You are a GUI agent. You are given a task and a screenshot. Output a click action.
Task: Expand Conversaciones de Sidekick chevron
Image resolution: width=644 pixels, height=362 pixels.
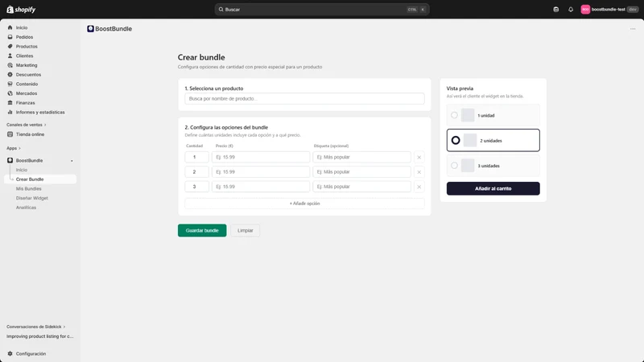(x=64, y=327)
